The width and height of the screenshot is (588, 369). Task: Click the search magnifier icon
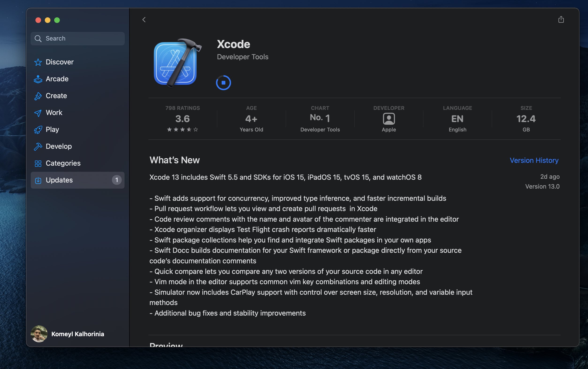[x=38, y=38]
